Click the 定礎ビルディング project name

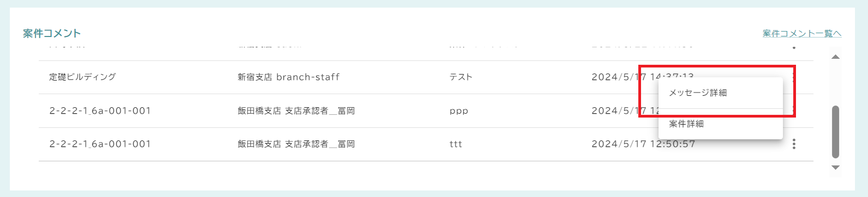pos(82,77)
